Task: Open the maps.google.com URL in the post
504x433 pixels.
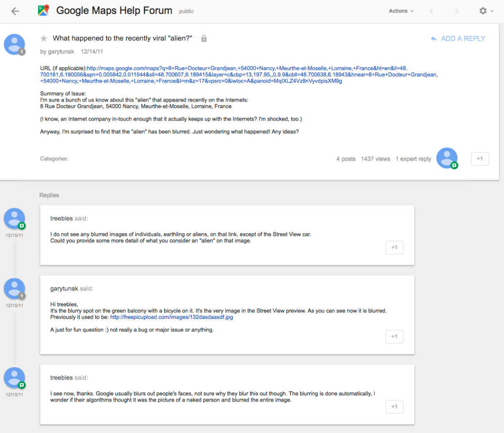Action: 239,75
